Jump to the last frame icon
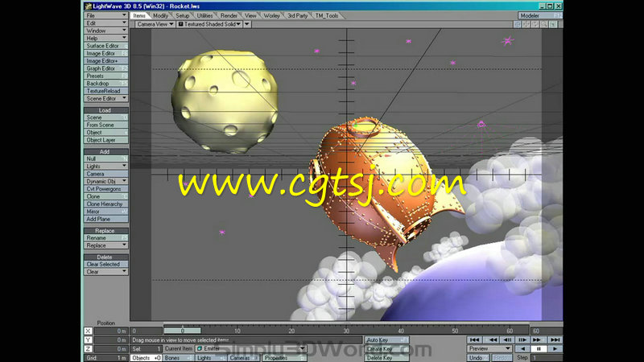This screenshot has width=644, height=362. click(x=555, y=339)
